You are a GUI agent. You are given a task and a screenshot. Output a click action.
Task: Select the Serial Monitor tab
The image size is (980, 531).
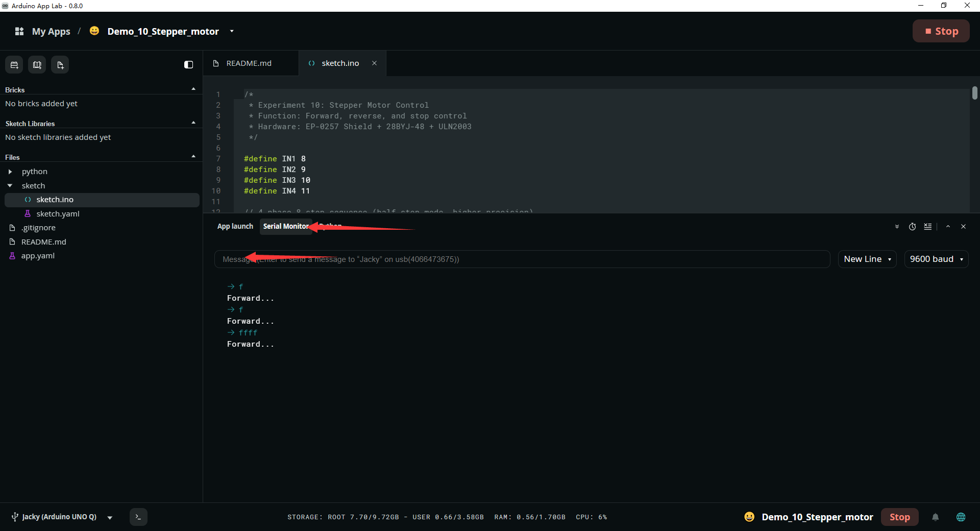coord(286,226)
